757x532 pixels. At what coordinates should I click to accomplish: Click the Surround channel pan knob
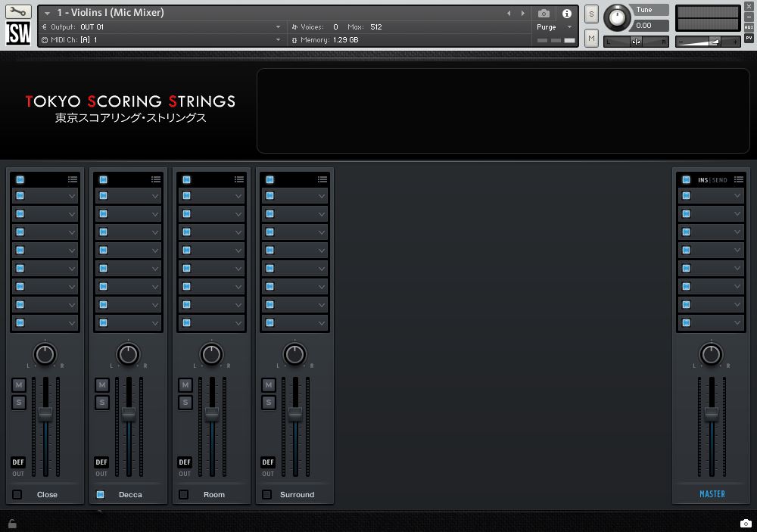click(x=294, y=355)
